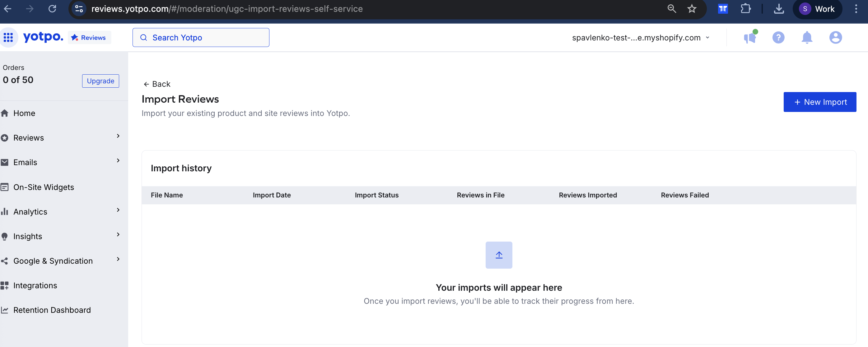Click the browser address bar URL
The width and height of the screenshot is (868, 347).
tap(227, 9)
